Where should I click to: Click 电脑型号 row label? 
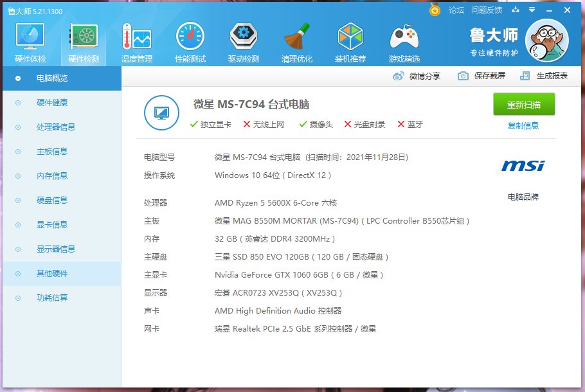coord(159,157)
